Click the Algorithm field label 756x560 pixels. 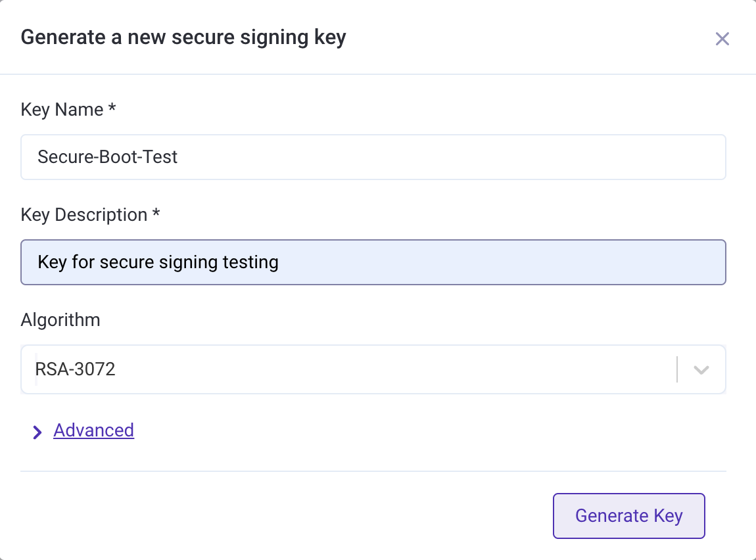click(60, 320)
